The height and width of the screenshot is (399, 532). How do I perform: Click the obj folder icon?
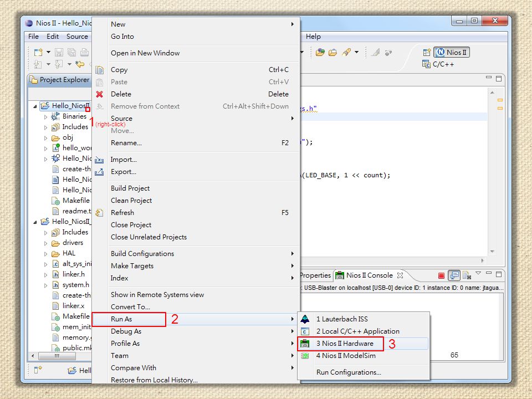55,138
